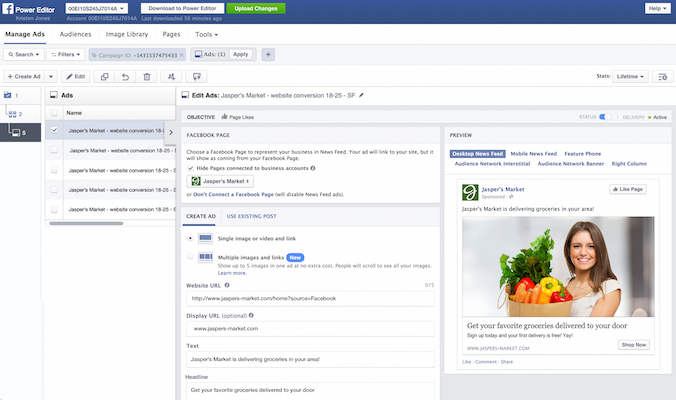The height and width of the screenshot is (400, 676).
Task: Click the Like Page button
Action: coord(628,189)
